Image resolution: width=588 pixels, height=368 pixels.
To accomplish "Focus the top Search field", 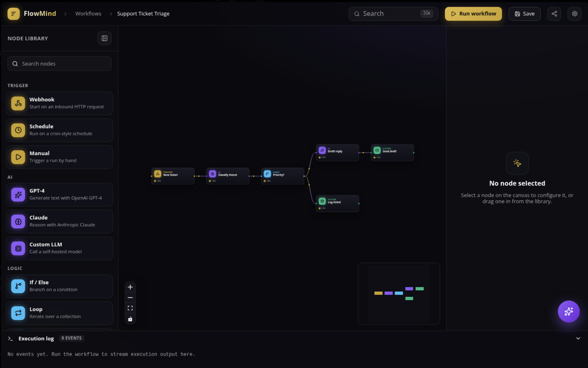I will coord(393,14).
